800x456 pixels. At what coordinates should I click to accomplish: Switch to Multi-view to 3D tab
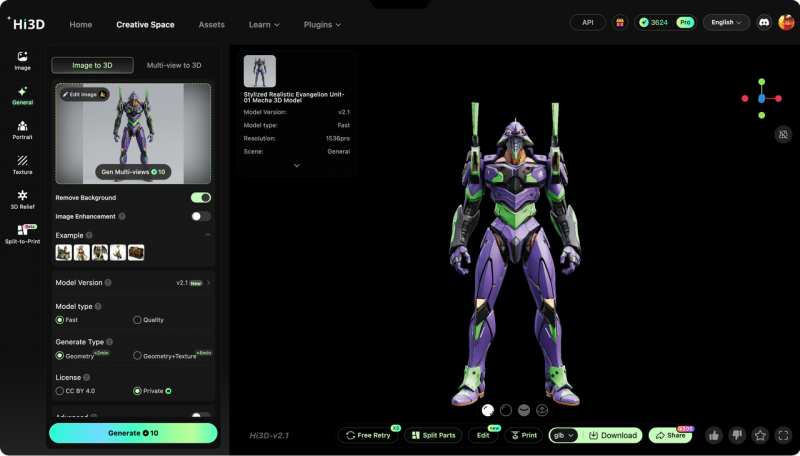[174, 65]
